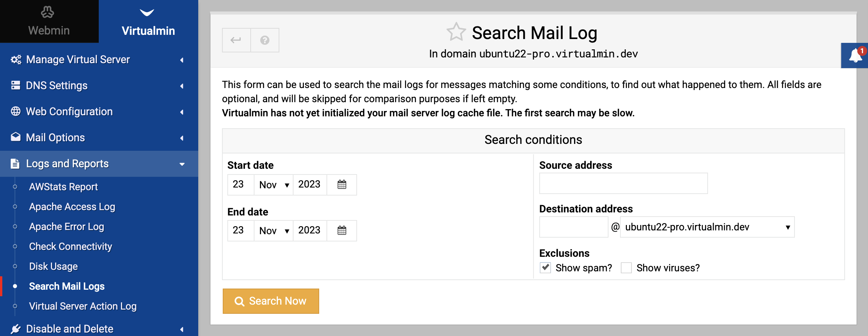Click the End date day field
Viewport: 868px width, 336px height.
[241, 230]
